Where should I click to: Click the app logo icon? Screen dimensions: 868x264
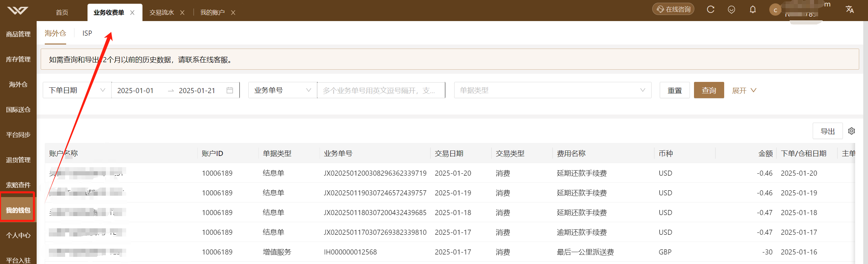[18, 11]
